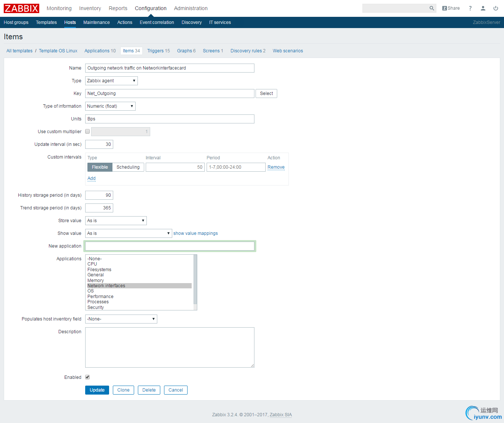This screenshot has height=423, width=504.
Task: Click the Clone button
Action: tap(123, 390)
